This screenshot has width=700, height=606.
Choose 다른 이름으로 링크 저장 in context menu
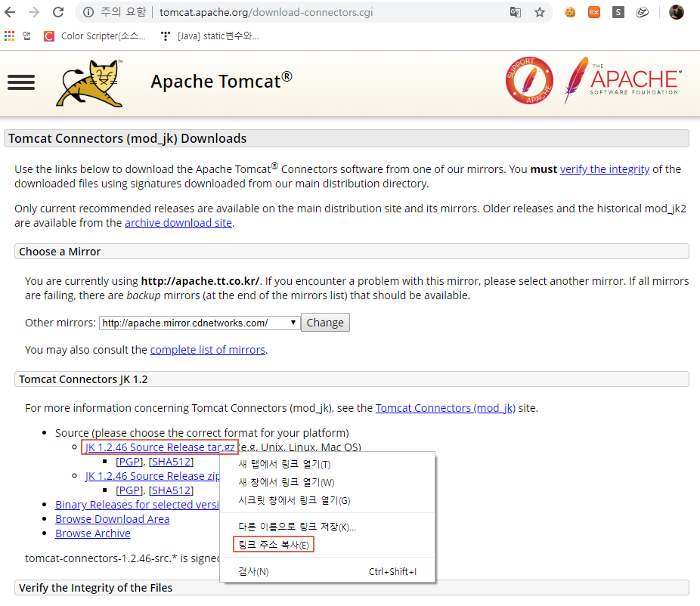coord(327,527)
